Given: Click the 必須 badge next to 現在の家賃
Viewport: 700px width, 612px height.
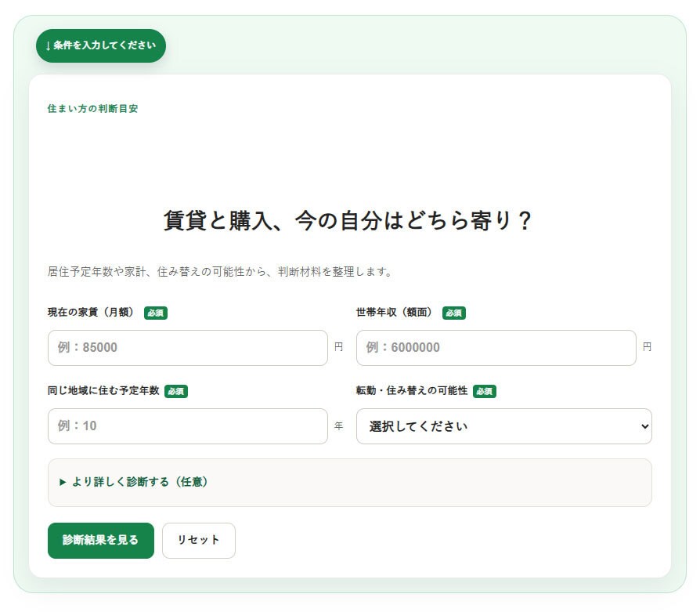Looking at the screenshot, I should [156, 313].
